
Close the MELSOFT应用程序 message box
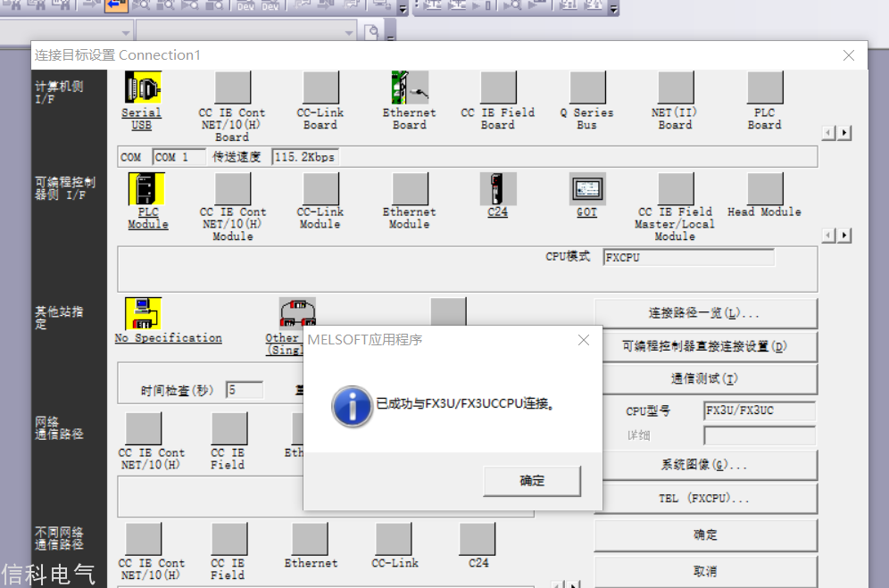coord(584,340)
